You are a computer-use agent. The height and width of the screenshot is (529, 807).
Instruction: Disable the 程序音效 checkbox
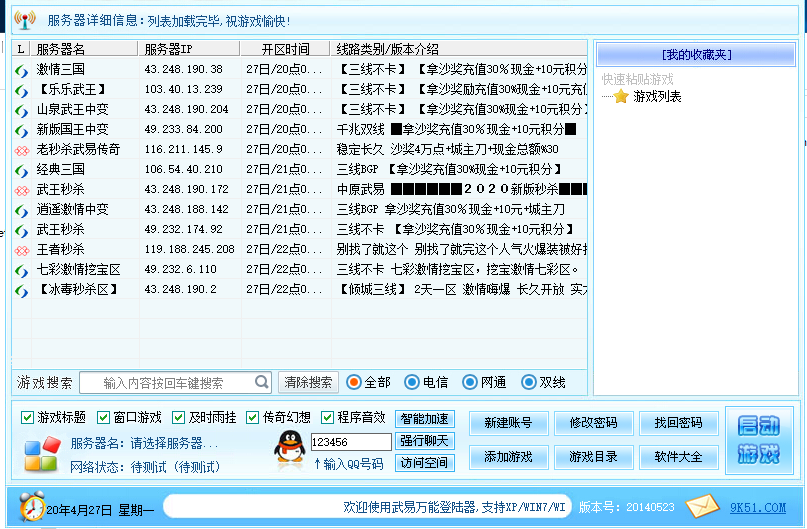(327, 417)
